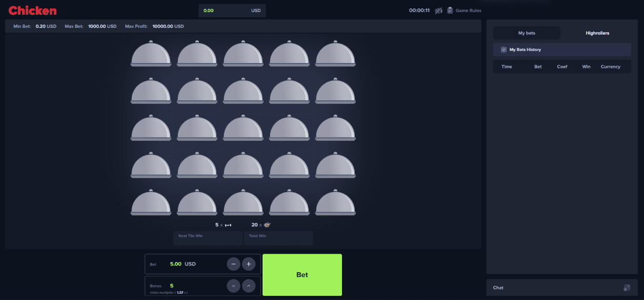Raise bones count with up chevron

pos(249,286)
